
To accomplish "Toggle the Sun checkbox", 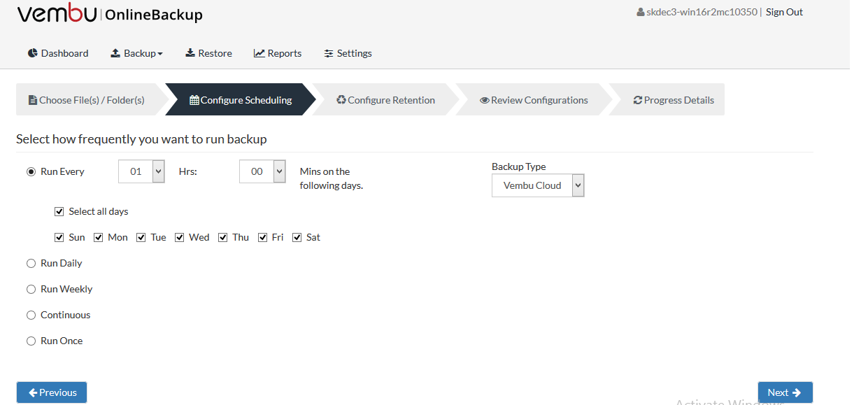I will (59, 237).
